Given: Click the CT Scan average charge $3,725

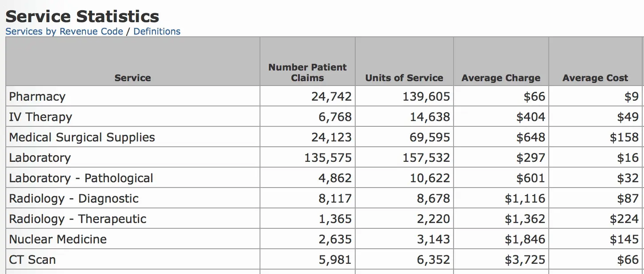Looking at the screenshot, I should click(525, 260).
